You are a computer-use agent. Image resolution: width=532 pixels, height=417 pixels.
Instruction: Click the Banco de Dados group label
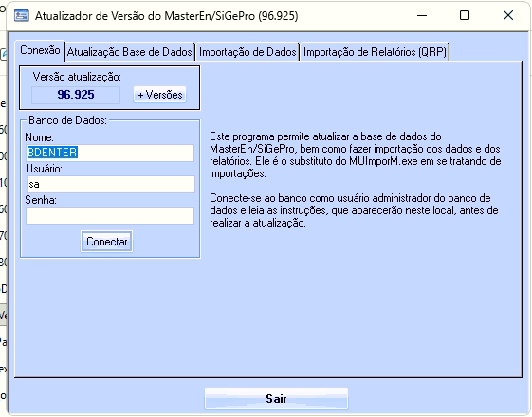[x=67, y=120]
